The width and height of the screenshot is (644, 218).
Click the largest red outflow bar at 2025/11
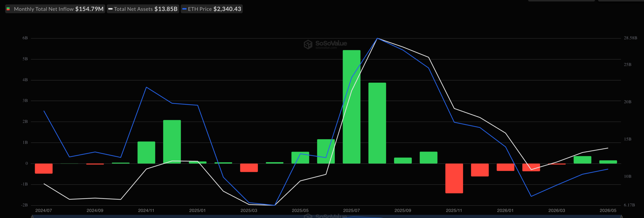coord(454,178)
